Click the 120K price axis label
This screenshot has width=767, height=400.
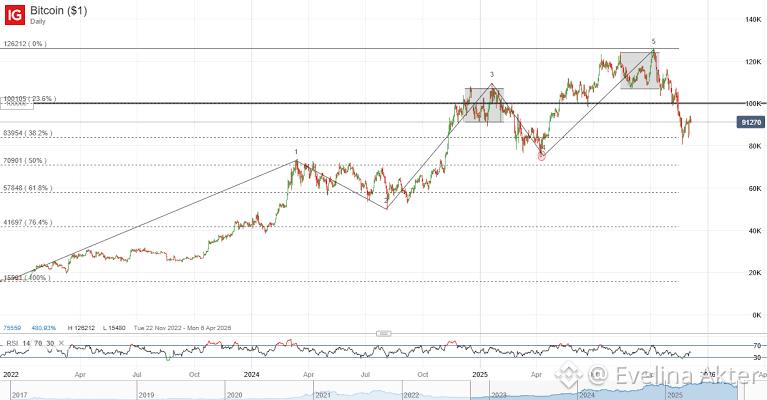click(x=753, y=62)
